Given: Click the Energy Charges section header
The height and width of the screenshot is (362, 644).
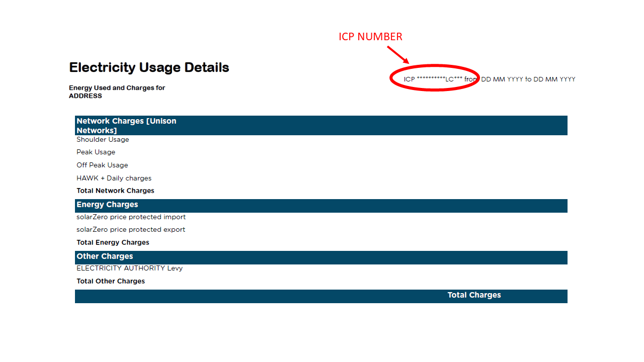Looking at the screenshot, I should tap(107, 205).
